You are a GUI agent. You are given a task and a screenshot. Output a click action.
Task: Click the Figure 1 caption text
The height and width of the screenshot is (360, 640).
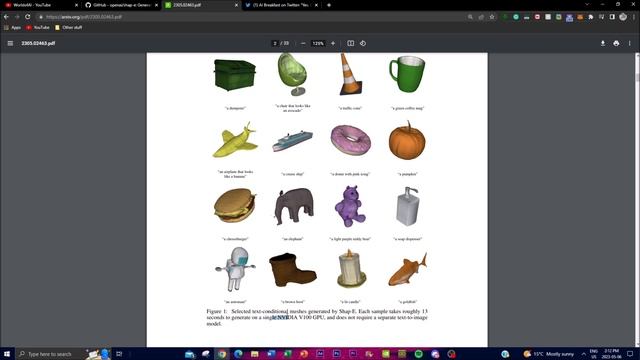point(317,317)
